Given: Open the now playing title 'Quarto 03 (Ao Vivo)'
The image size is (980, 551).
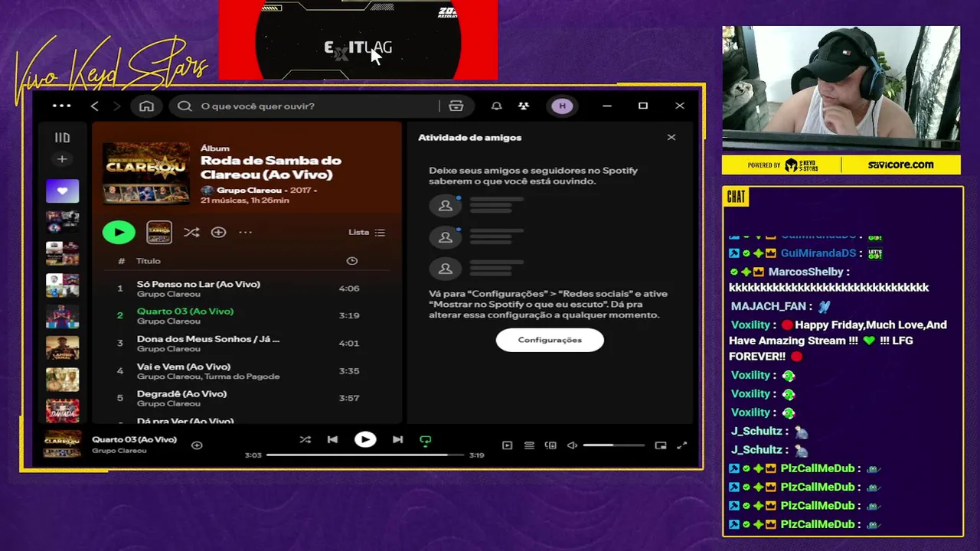Looking at the screenshot, I should coord(134,439).
